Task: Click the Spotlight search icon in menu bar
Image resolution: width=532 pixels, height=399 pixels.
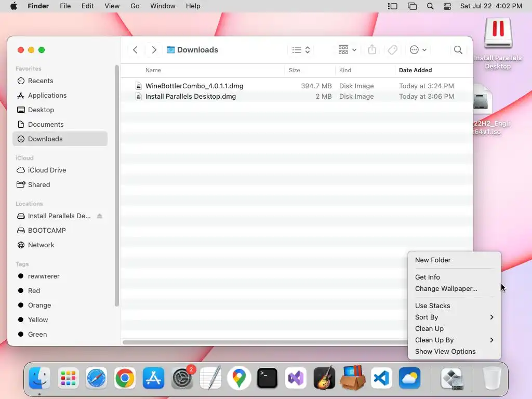Action: [x=430, y=6]
